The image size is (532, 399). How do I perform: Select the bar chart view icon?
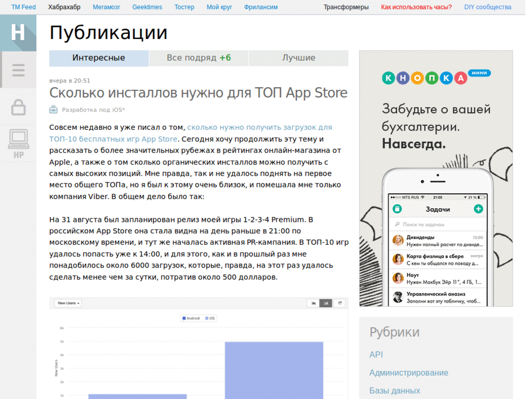(x=326, y=302)
